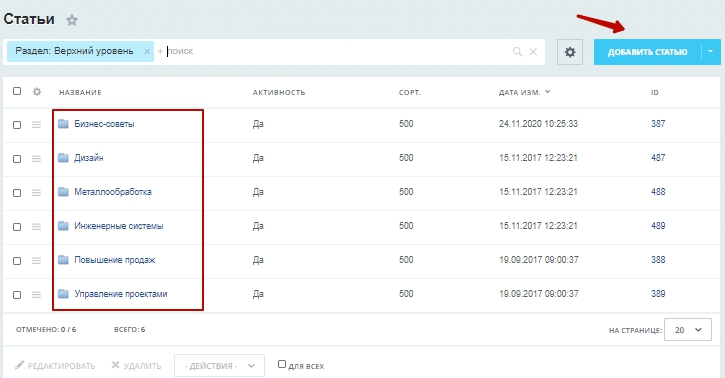Open the Инженерные системы section link
Image resolution: width=725 pixels, height=378 pixels.
119,226
